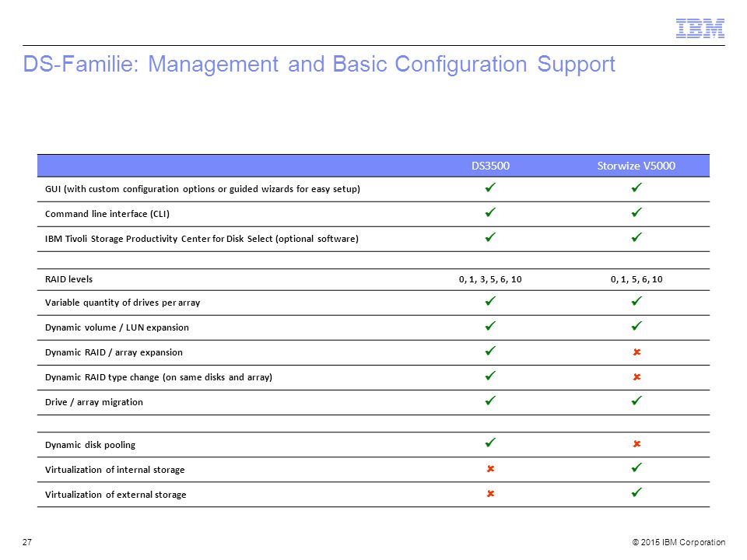Screen dimensions: 747x560
Task: Click the Dynamic RAID / array expansion label
Action: pos(114,352)
